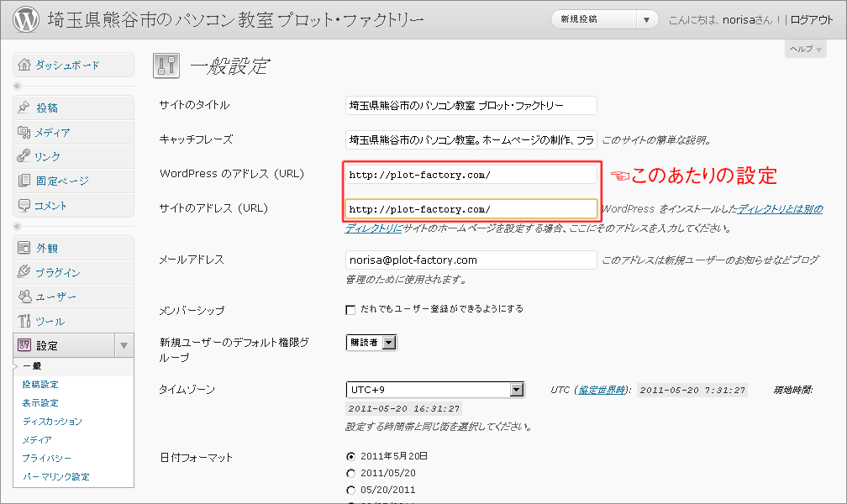The image size is (847, 504).
Task: Open 表示設定 submenu
Action: [40, 402]
